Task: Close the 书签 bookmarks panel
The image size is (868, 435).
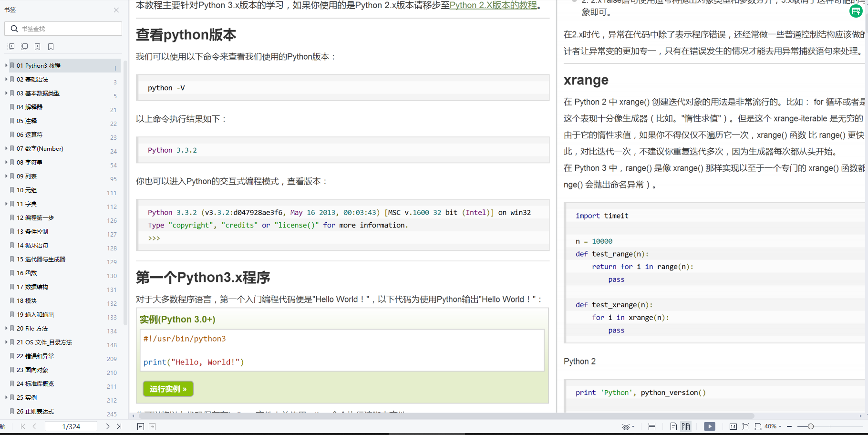Action: pyautogui.click(x=116, y=10)
